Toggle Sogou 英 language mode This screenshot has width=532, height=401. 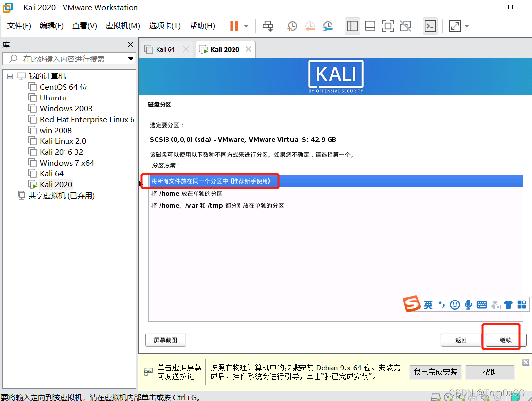428,305
